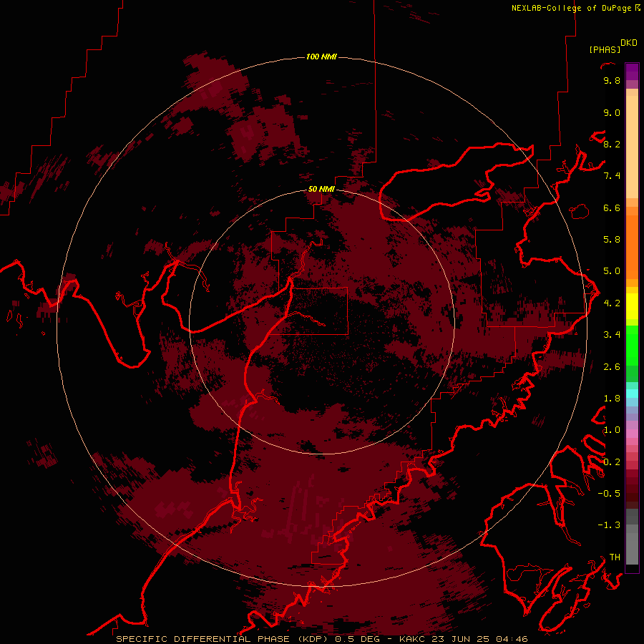Click the 1.0 legend value

pos(612,430)
